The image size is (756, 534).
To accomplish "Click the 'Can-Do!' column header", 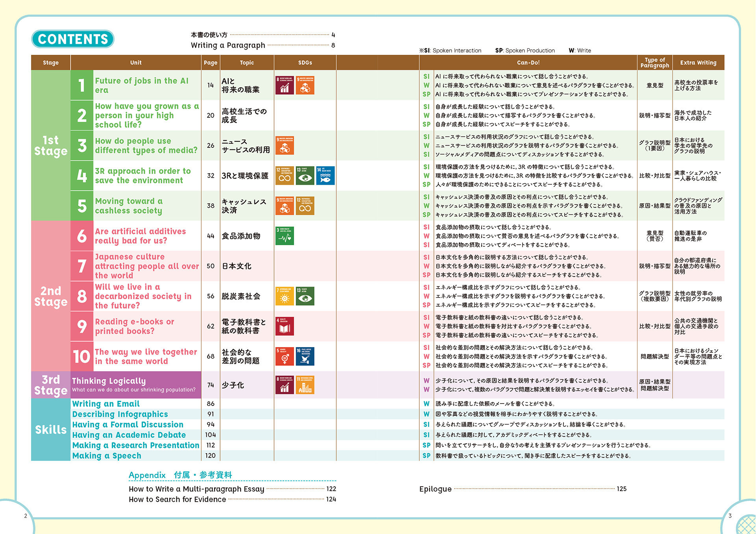I will pyautogui.click(x=528, y=63).
